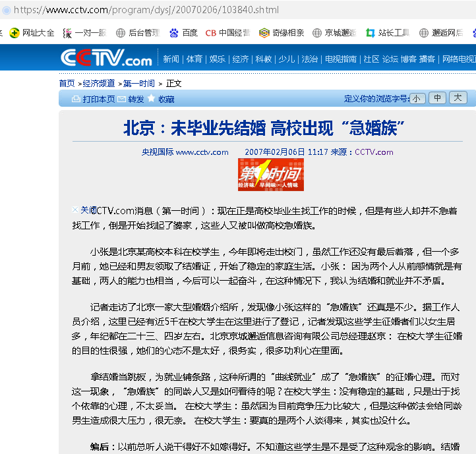Click the envelope icon beside 转发

tap(122, 99)
